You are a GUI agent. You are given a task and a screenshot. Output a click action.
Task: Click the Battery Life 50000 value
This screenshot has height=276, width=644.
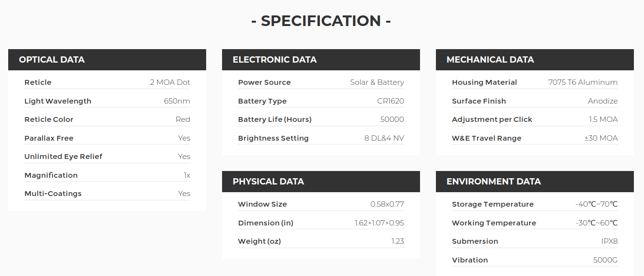tap(392, 119)
